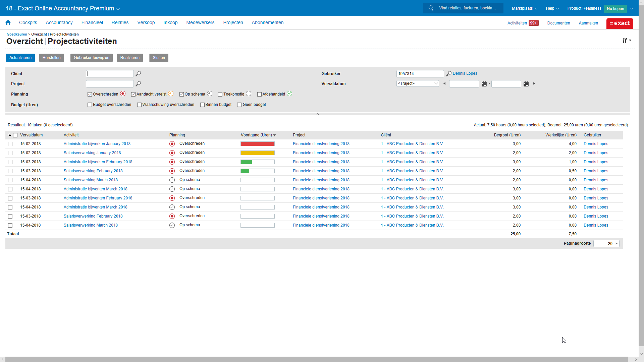Viewport: 644px width, 362px height.
Task: Click the home icon in navigation bar
Action: pos(8,23)
